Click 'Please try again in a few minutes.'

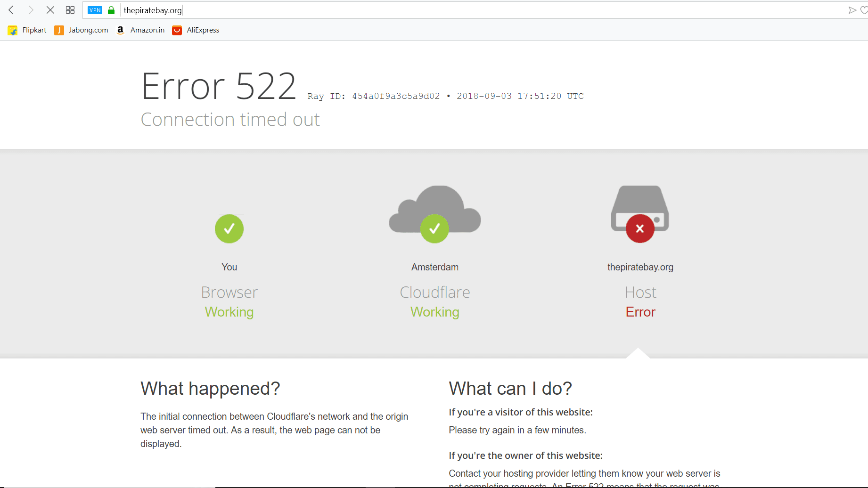coord(517,430)
